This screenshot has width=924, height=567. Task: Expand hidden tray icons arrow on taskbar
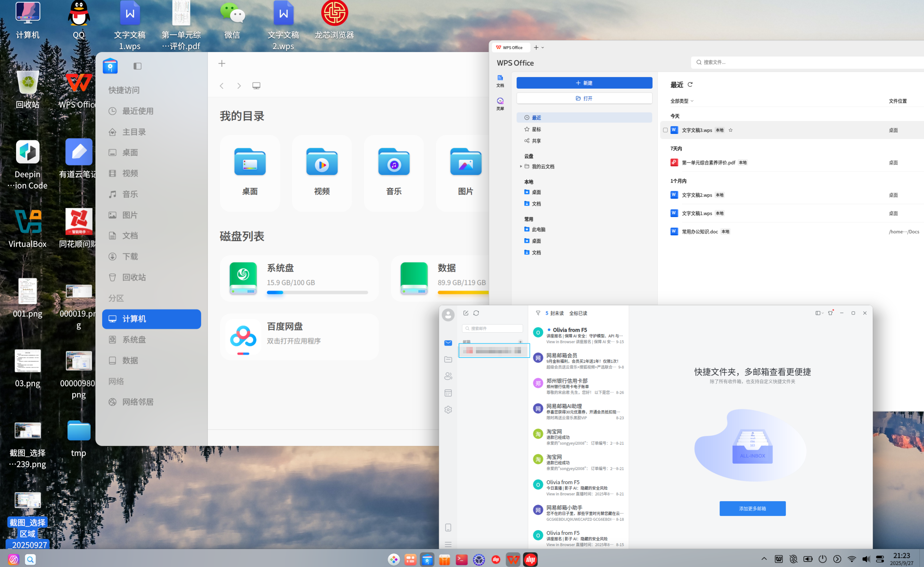764,559
